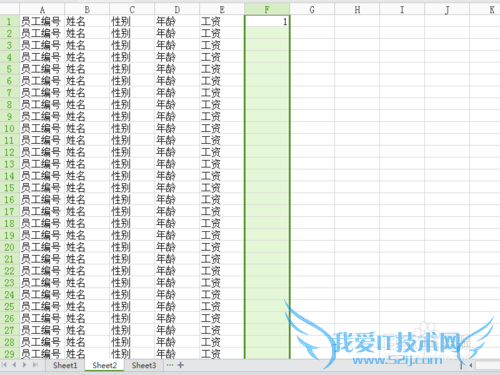Click 性别 in row 8
This screenshot has height=375, width=500.
click(121, 105)
